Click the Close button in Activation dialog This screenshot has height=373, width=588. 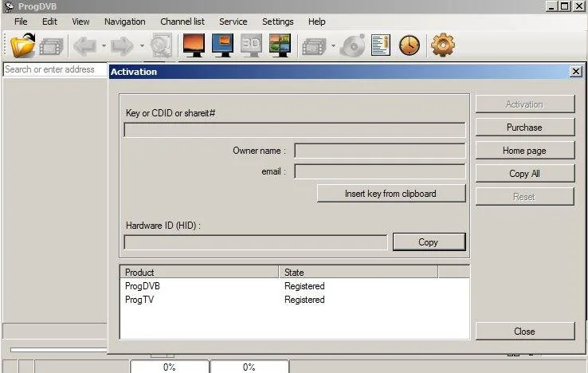[x=525, y=332]
